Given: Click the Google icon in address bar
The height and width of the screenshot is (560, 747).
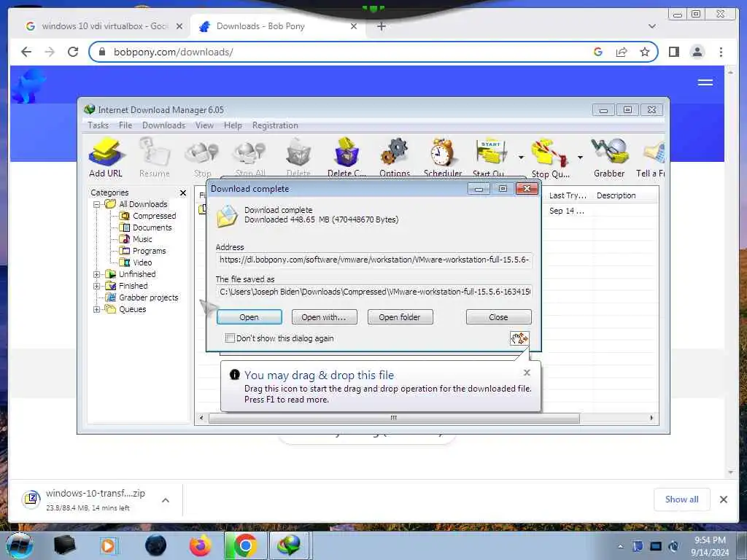Looking at the screenshot, I should click(598, 52).
